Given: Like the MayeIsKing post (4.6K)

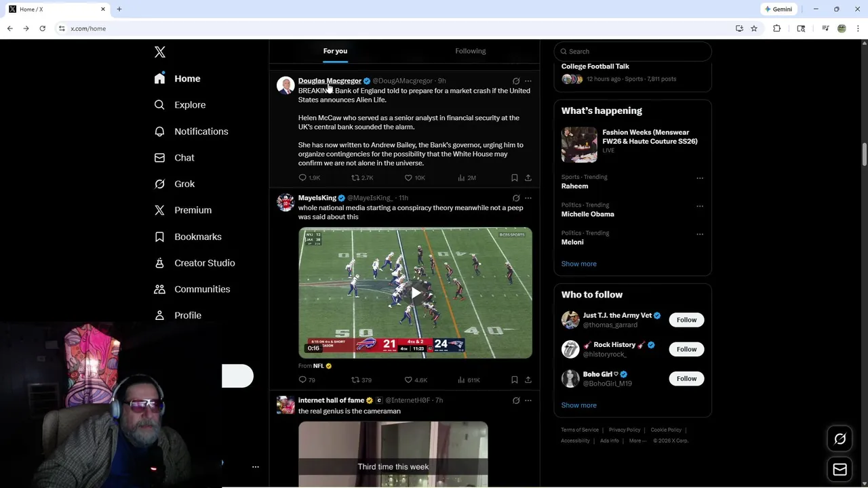Looking at the screenshot, I should (416, 380).
